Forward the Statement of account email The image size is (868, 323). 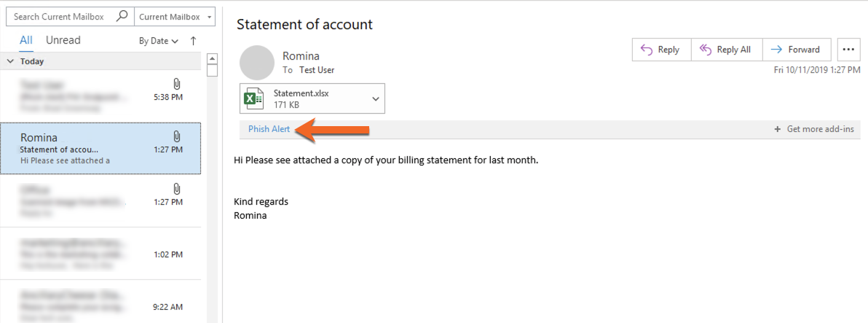797,50
